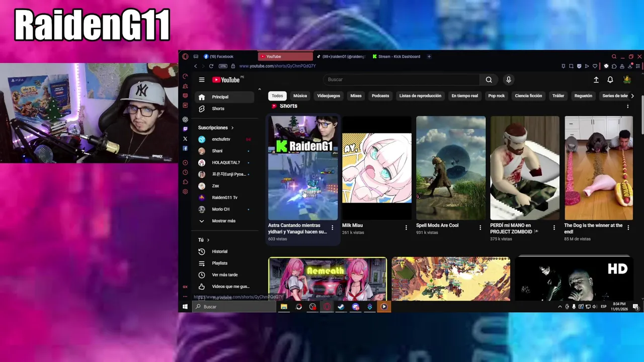Select the Música filter chip
Viewport: 644px width, 362px height.
click(300, 96)
